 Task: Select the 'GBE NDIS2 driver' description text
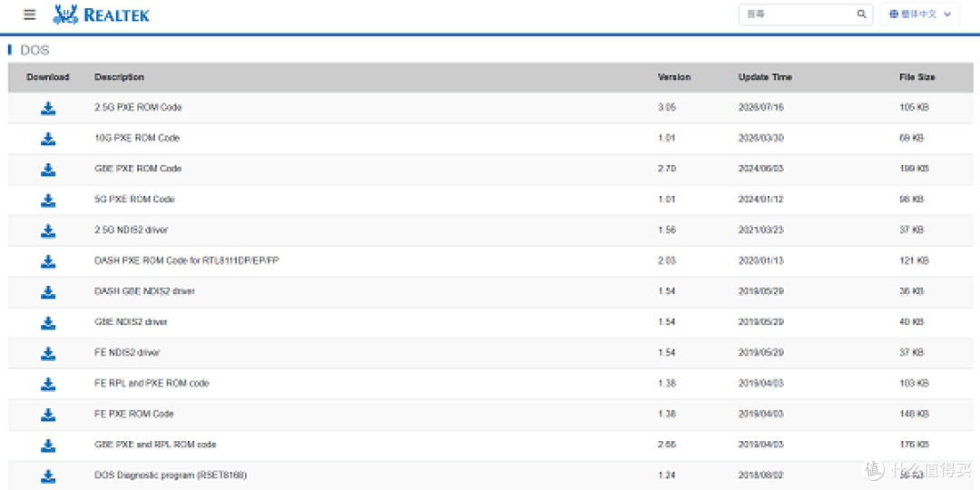tap(132, 322)
